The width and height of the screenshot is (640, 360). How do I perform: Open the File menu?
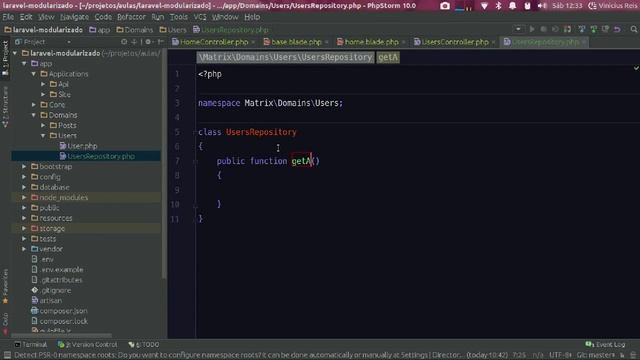(8, 17)
